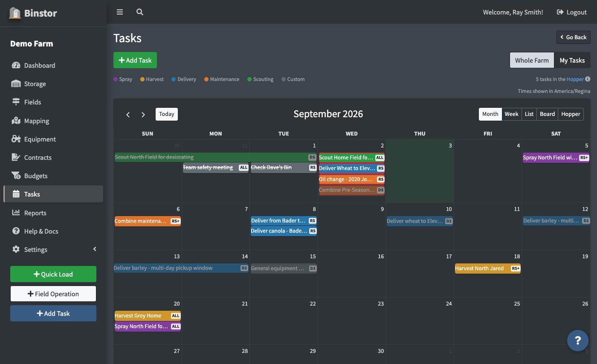Screen dimensions: 597x364
Task: Click the green Scouting legend dot
Action: pyautogui.click(x=249, y=79)
